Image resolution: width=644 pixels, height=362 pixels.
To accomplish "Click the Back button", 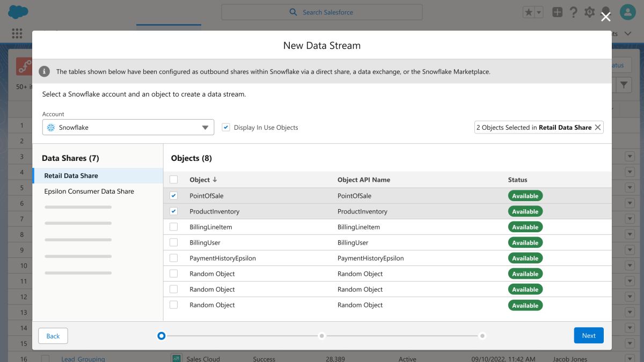I will click(53, 336).
